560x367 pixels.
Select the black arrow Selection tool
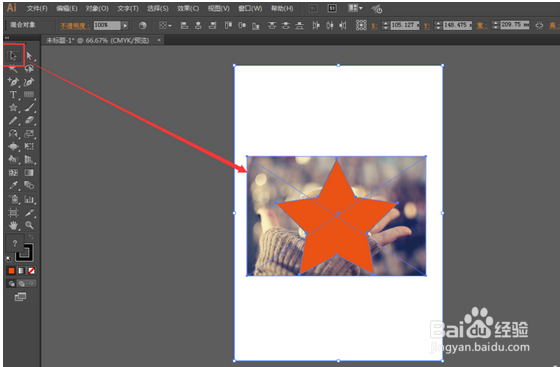click(x=13, y=56)
